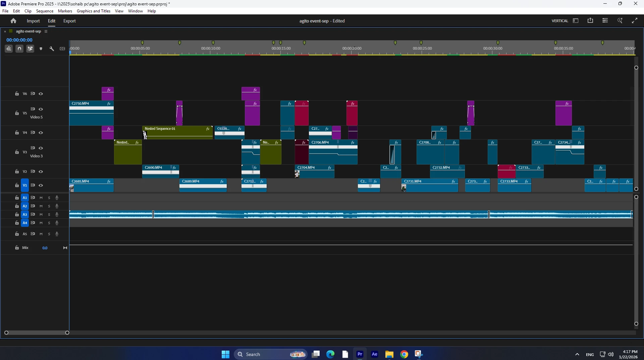Open the Sequence menu
The height and width of the screenshot is (360, 644).
[45, 11]
